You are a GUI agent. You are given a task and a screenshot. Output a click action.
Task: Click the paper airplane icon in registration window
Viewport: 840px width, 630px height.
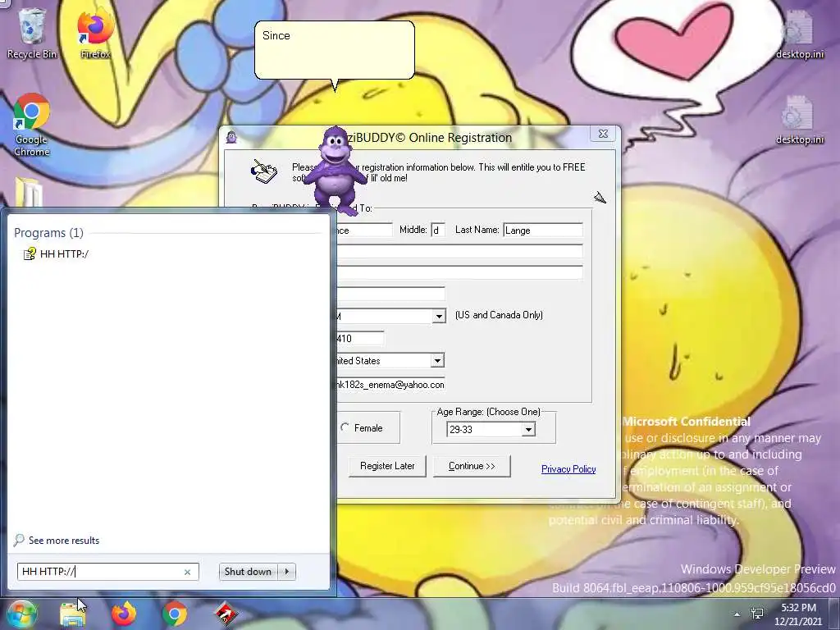click(x=600, y=198)
